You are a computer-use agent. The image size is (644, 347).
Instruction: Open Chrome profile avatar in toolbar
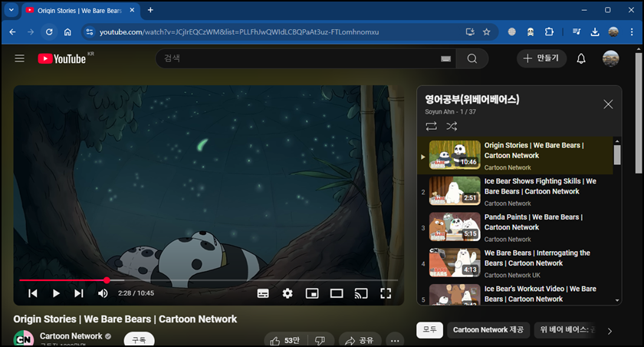pyautogui.click(x=613, y=32)
